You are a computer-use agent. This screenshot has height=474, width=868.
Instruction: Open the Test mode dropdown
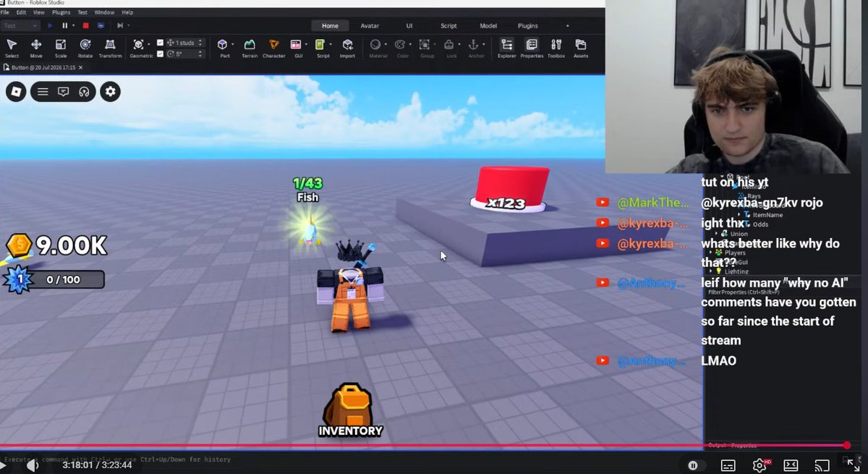[20, 25]
